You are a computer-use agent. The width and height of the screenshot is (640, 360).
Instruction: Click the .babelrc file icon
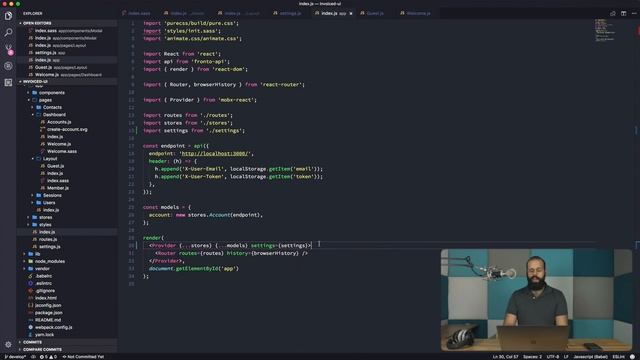click(31, 276)
